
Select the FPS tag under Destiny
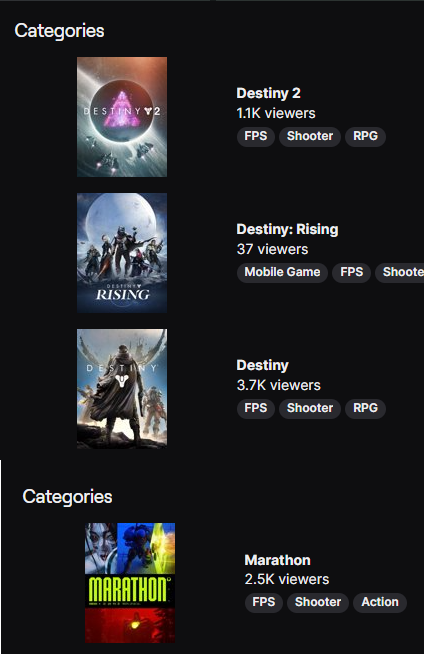click(x=256, y=408)
